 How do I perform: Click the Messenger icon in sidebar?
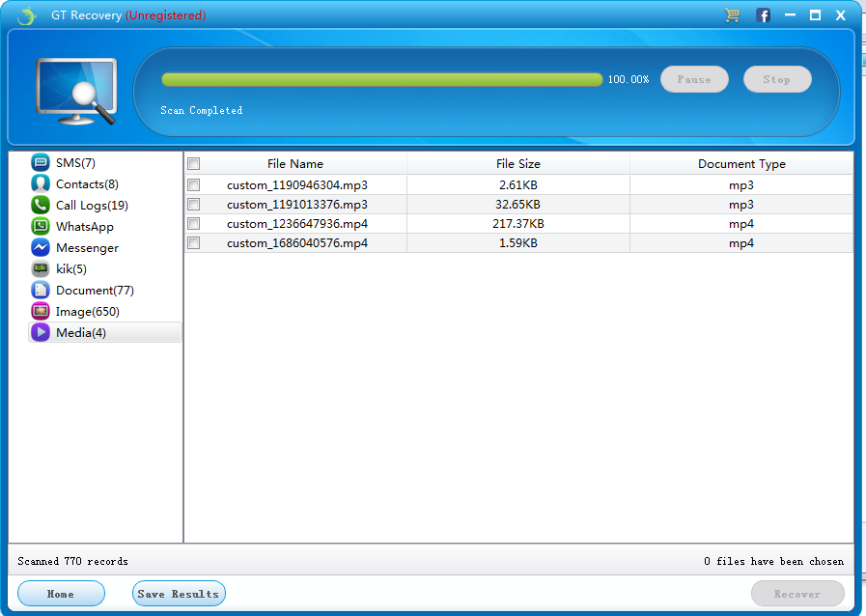coord(41,247)
